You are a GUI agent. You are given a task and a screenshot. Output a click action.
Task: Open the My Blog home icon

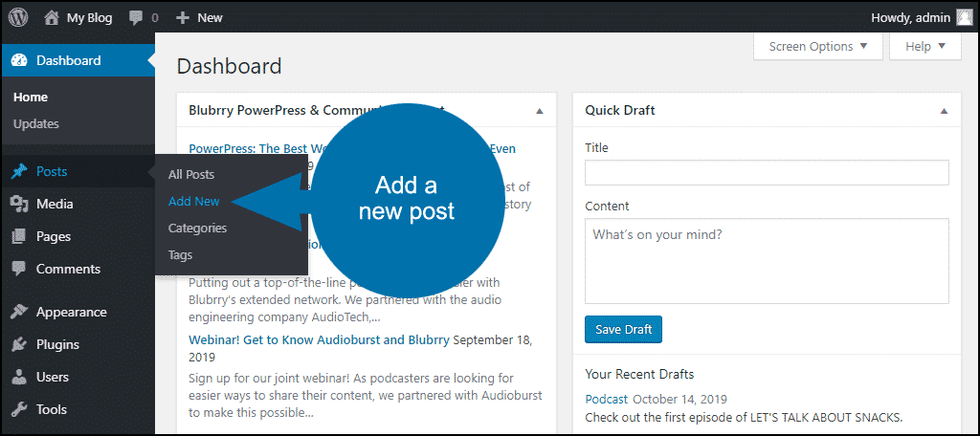click(52, 17)
